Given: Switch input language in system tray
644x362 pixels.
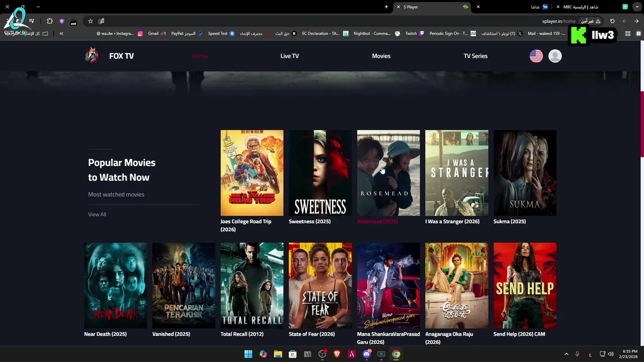Looking at the screenshot, I should (590, 354).
